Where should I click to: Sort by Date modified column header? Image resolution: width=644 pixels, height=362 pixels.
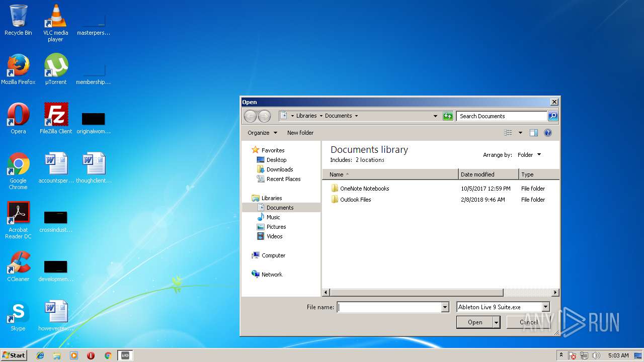[x=489, y=174]
